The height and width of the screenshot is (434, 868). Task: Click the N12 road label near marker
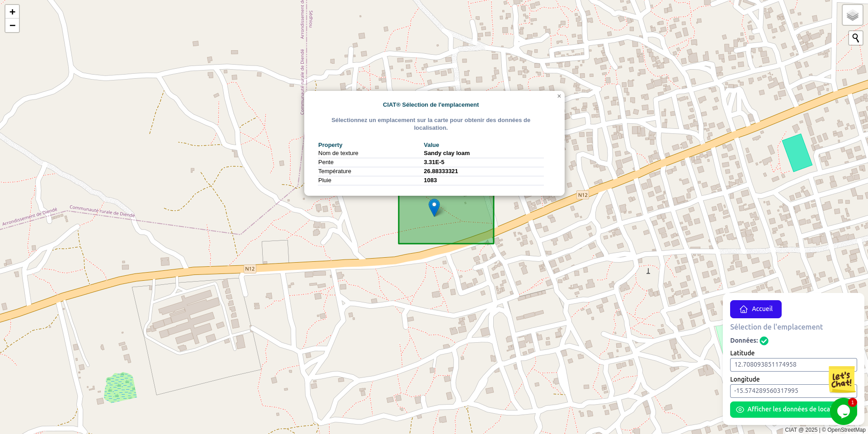583,195
